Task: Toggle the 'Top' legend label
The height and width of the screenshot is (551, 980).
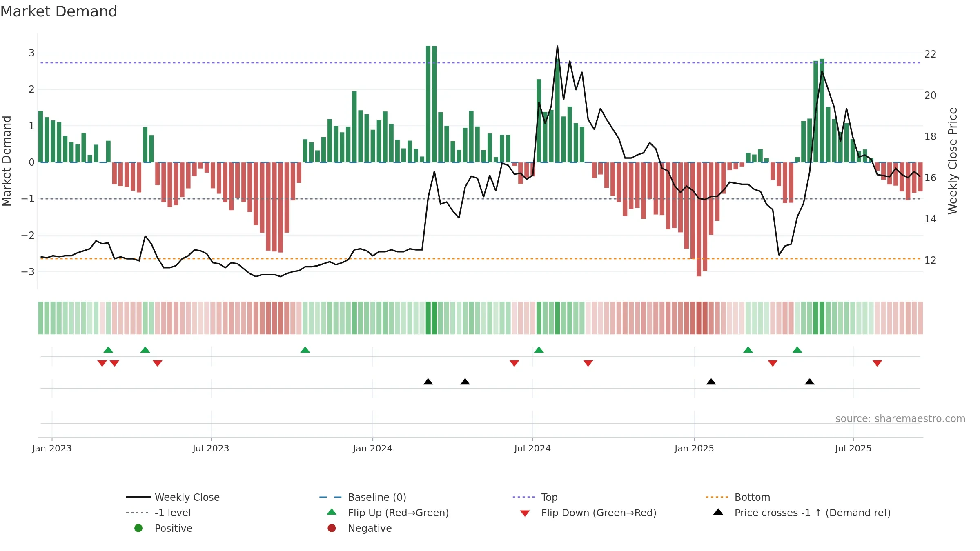Action: 549,497
